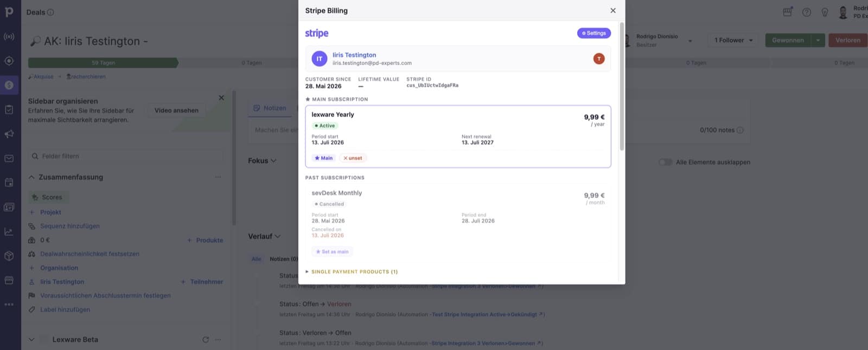Image resolution: width=868 pixels, height=350 pixels.
Task: Open marketplace icon in top right header
Action: [788, 12]
